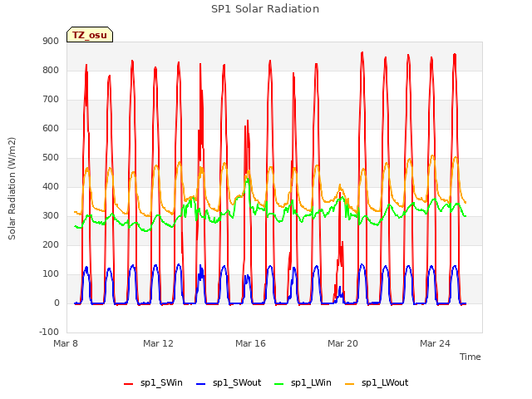Click the orange sp1_LWout legend marker
The height and width of the screenshot is (399, 532).
(349, 384)
